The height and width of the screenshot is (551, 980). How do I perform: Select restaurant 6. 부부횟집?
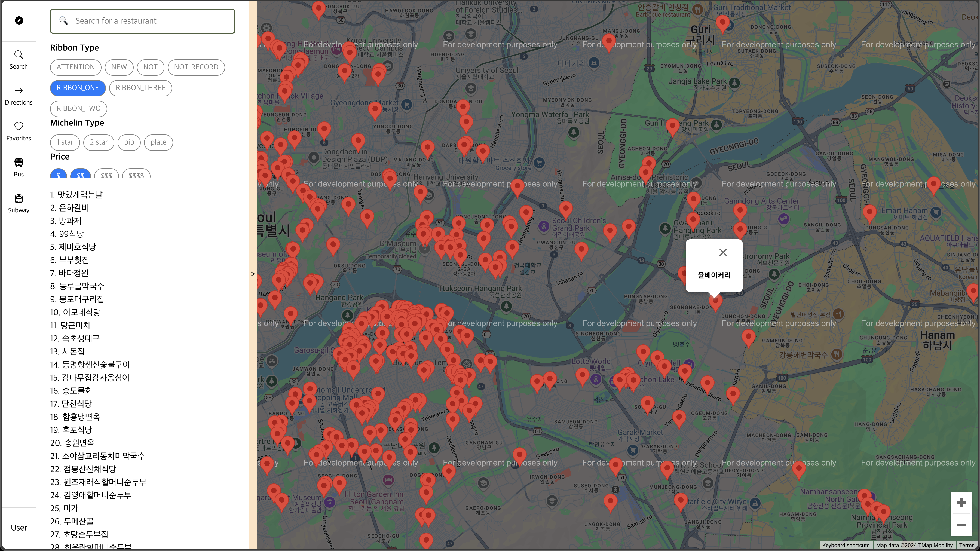click(x=70, y=260)
